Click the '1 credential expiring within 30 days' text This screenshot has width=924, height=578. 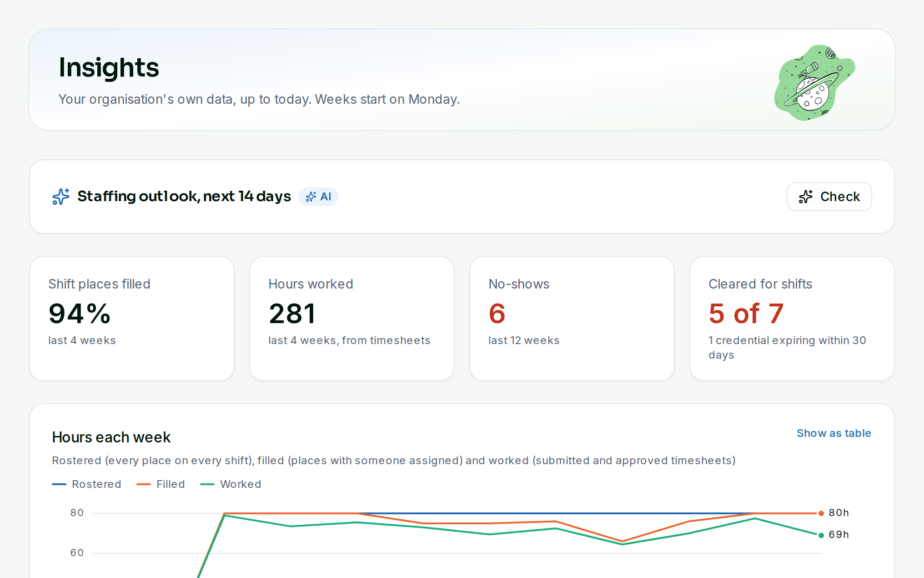(x=787, y=347)
